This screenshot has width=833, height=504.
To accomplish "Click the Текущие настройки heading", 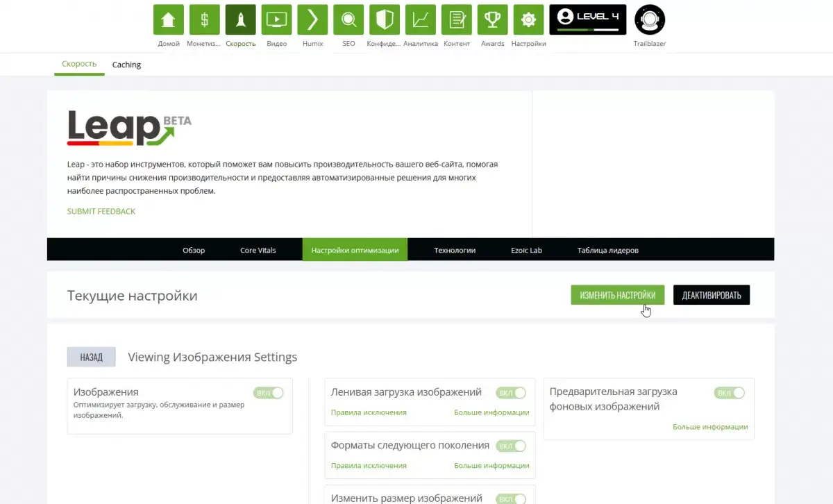I will 132,296.
